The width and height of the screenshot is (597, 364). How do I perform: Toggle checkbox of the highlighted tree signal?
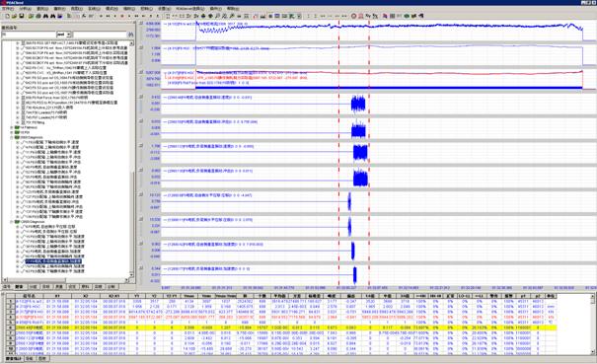23,261
